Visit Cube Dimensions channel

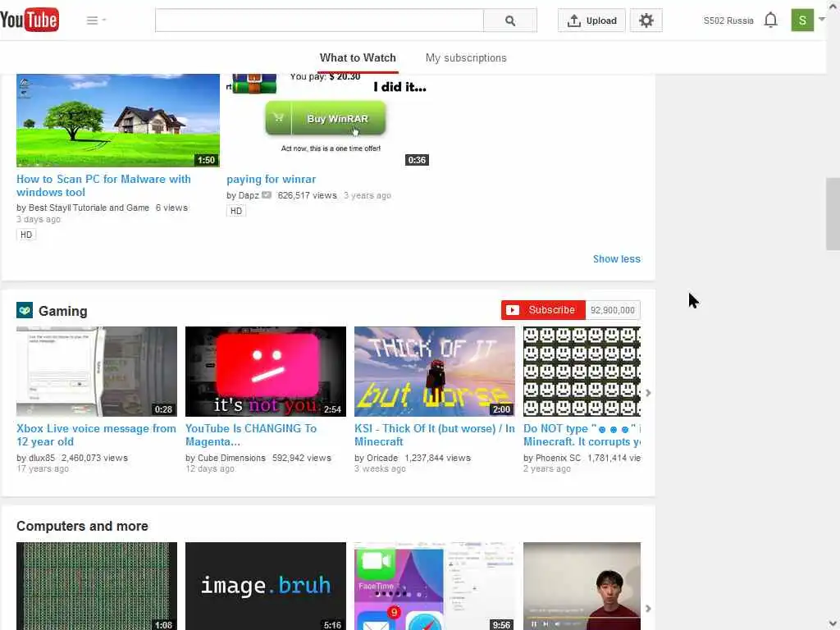click(x=231, y=458)
